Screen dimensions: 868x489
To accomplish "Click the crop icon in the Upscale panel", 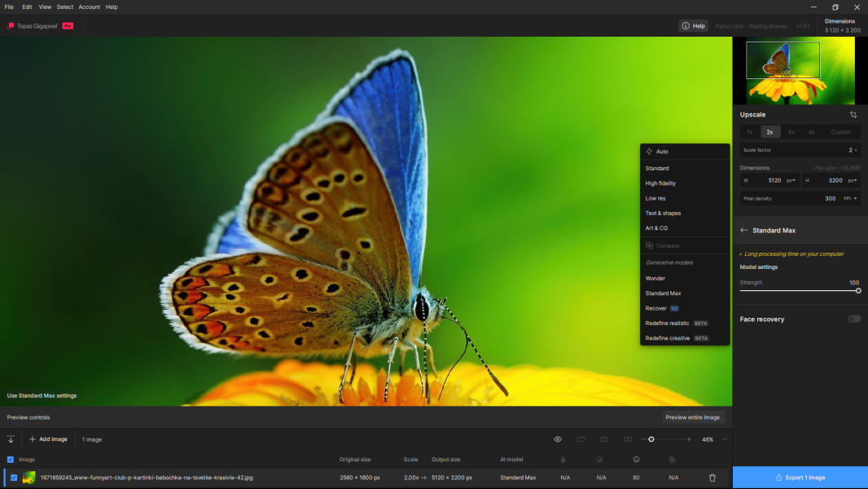I will point(853,115).
